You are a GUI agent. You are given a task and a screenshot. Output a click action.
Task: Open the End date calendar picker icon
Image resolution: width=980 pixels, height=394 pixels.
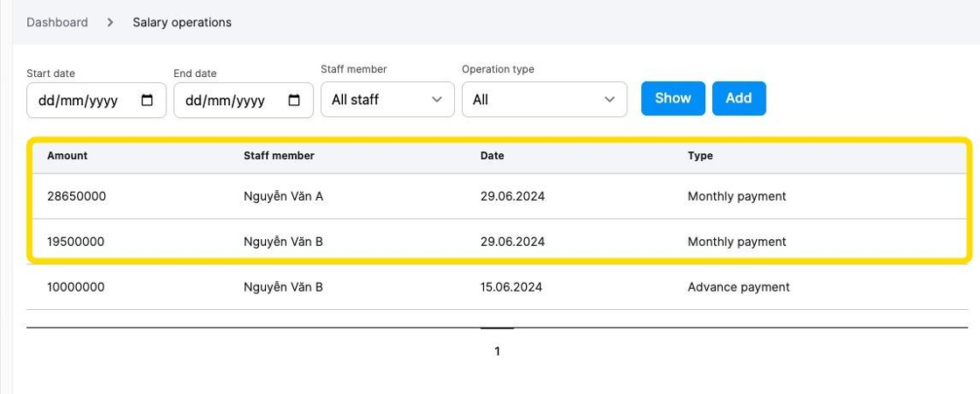pos(294,100)
